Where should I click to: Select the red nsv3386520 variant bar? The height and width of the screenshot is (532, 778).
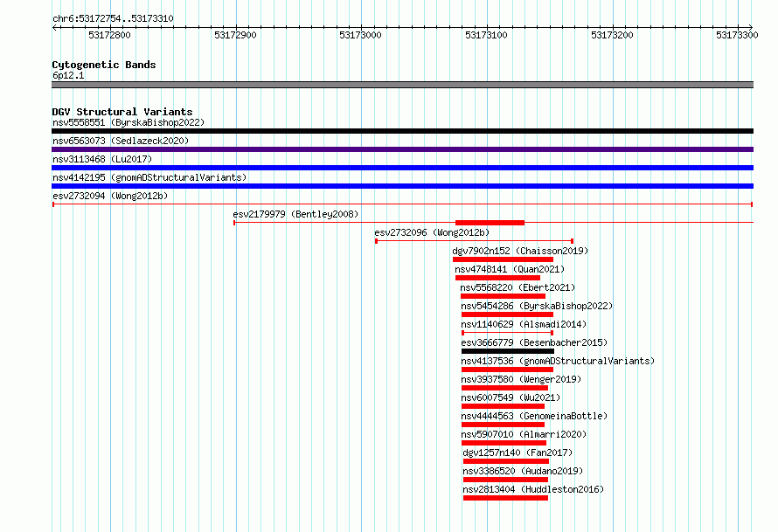tap(505, 480)
